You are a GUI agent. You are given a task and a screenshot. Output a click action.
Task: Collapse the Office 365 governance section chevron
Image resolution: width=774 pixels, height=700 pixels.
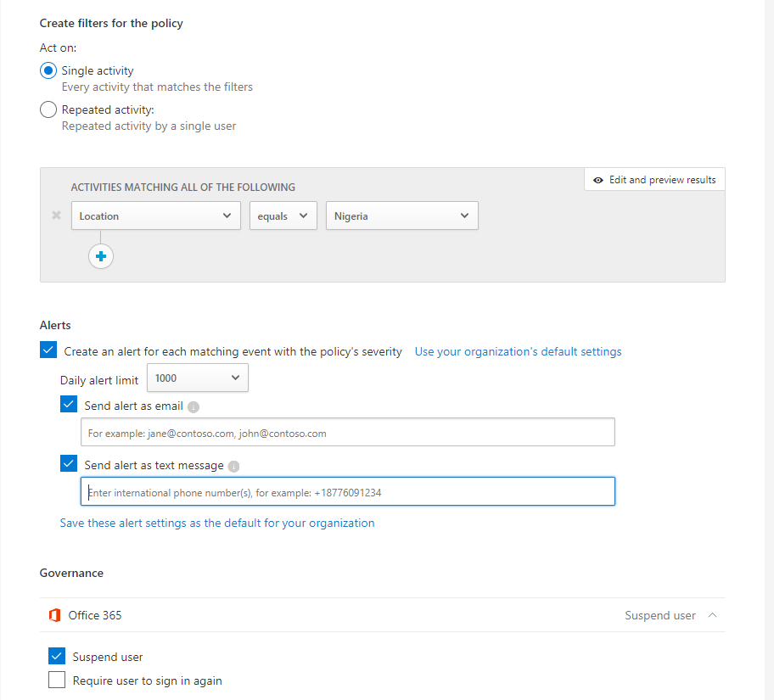click(x=712, y=615)
